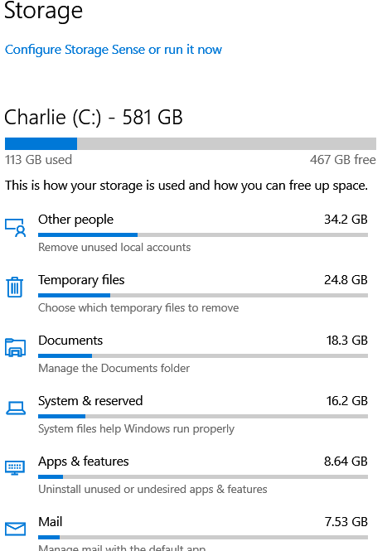Viewport: 392px width, 551px height.
Task: Click 'Remove unused local accounts' text
Action: (114, 248)
